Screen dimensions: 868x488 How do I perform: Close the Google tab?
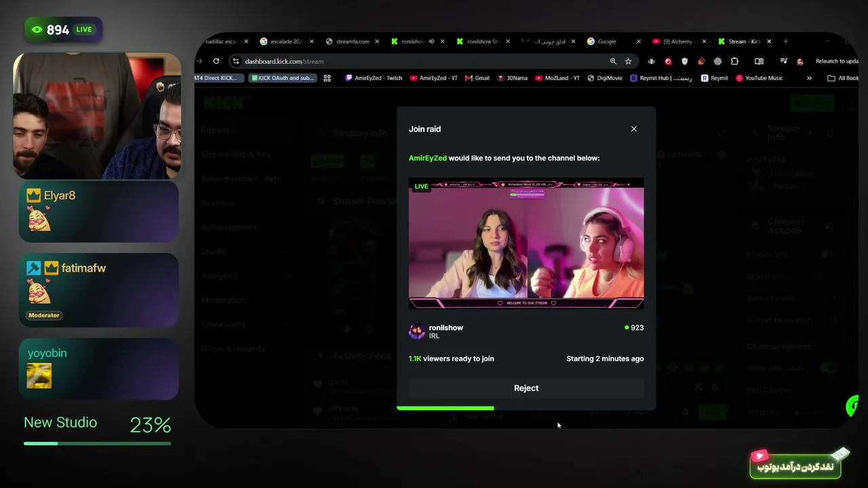click(639, 41)
